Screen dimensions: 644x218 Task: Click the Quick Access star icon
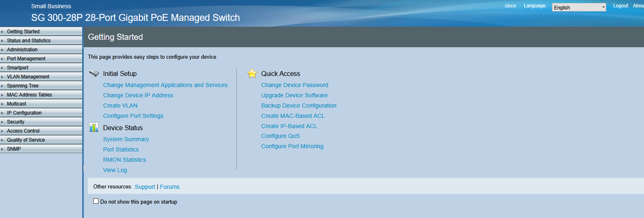click(x=252, y=73)
